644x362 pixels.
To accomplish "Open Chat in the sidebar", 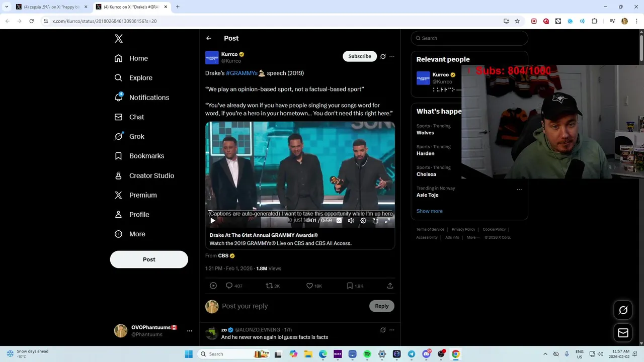I will pos(129,117).
